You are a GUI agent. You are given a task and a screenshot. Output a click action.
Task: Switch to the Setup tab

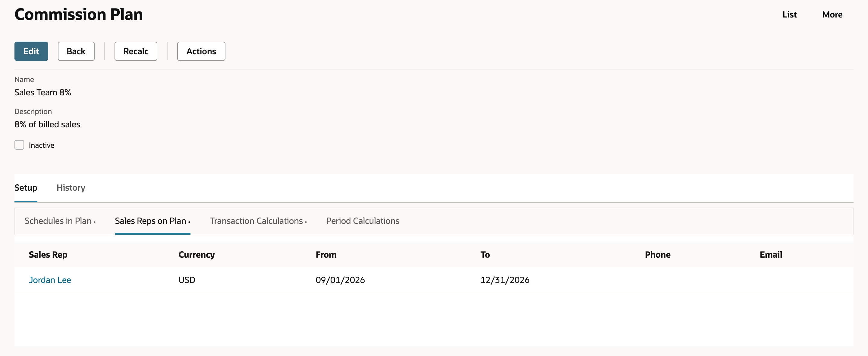coord(26,188)
